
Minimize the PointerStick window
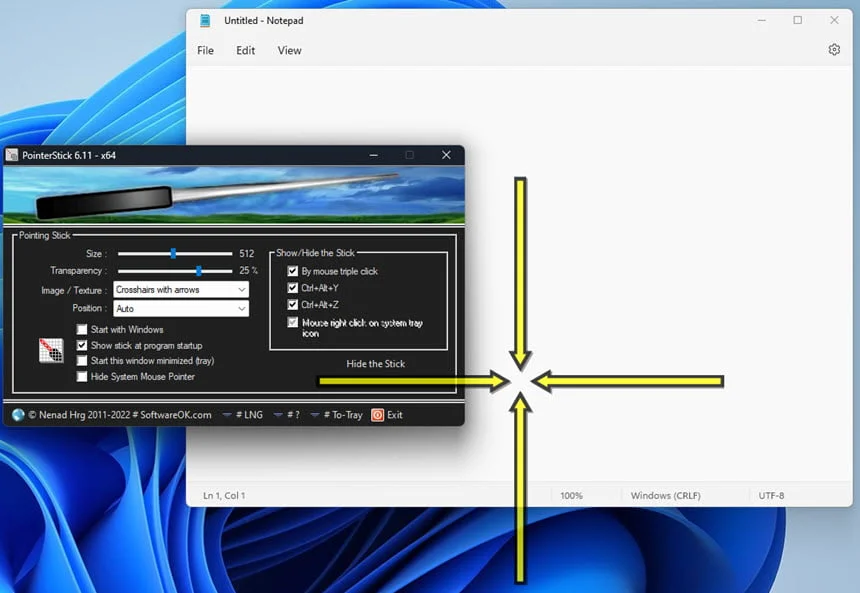click(x=374, y=155)
